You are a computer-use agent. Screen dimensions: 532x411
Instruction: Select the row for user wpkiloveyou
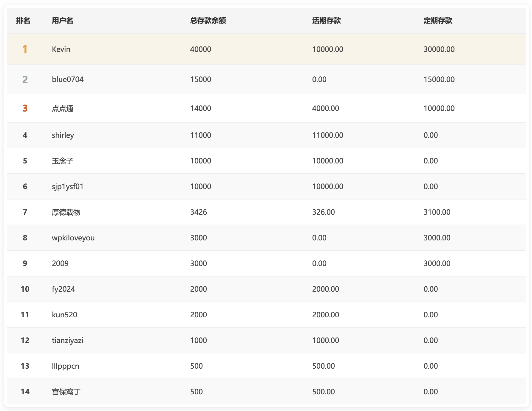(73, 238)
